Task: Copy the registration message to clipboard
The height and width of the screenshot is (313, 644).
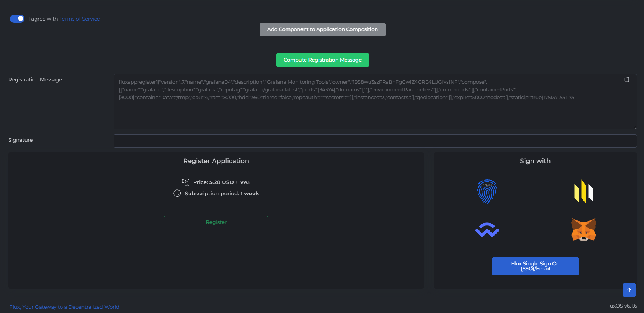Action: pos(627,79)
